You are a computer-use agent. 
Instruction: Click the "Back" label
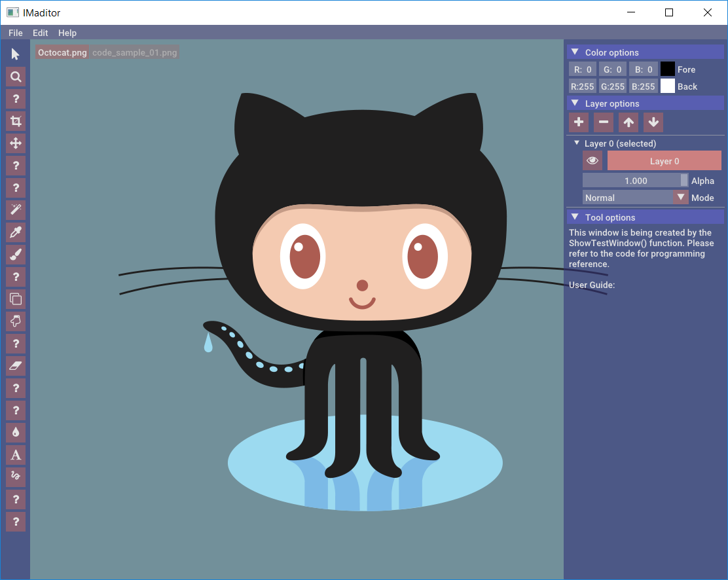(x=687, y=86)
